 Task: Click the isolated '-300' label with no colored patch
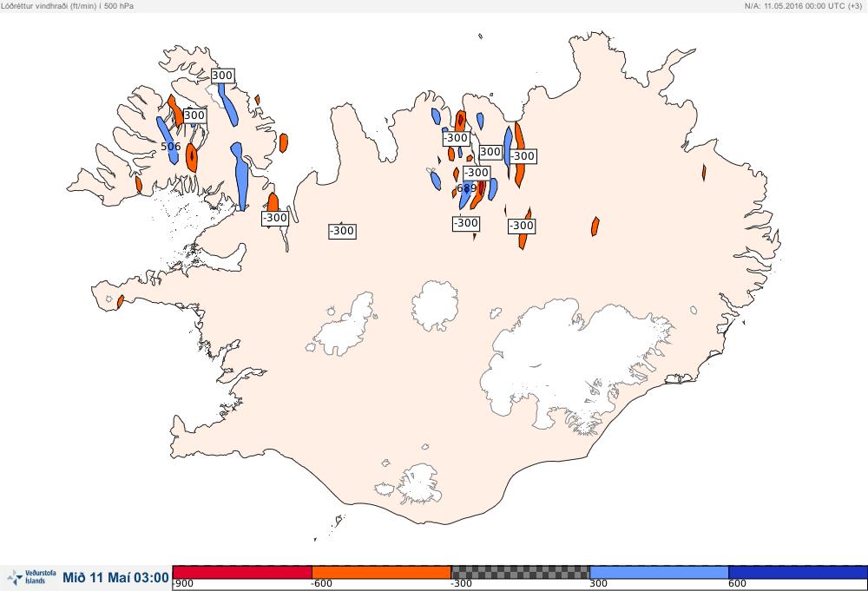point(342,231)
